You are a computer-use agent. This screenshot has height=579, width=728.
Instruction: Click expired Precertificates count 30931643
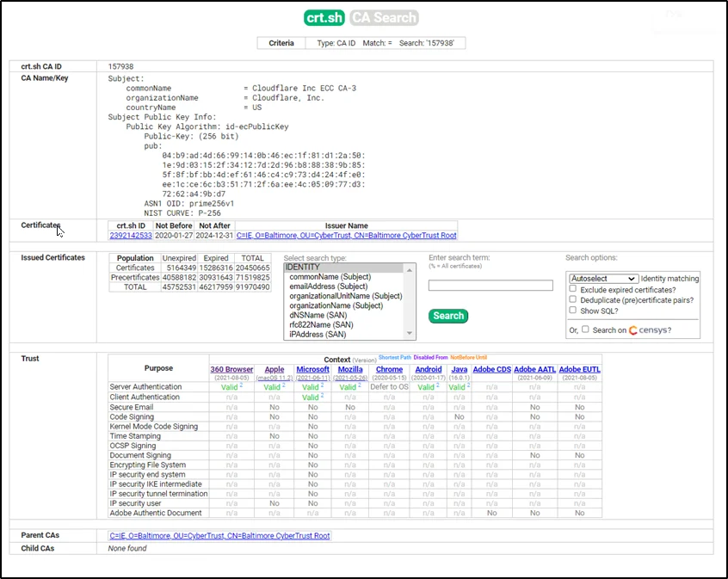click(x=216, y=277)
